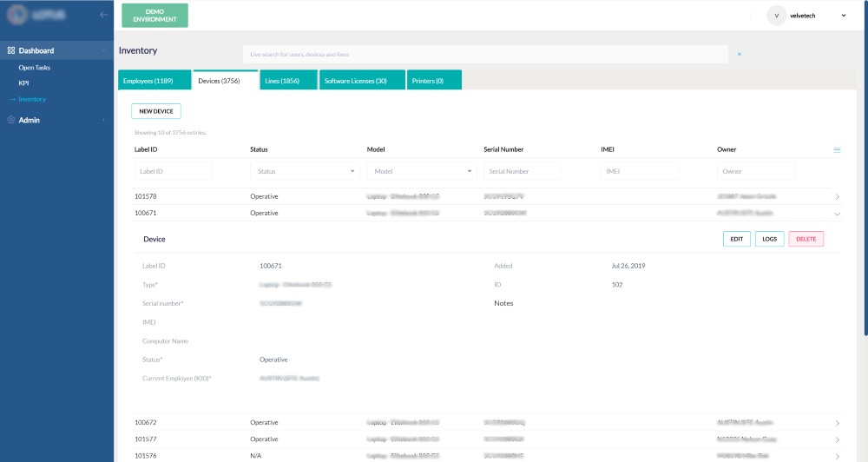This screenshot has width=868, height=462.
Task: Click the DELETE device button
Action: [x=806, y=239]
